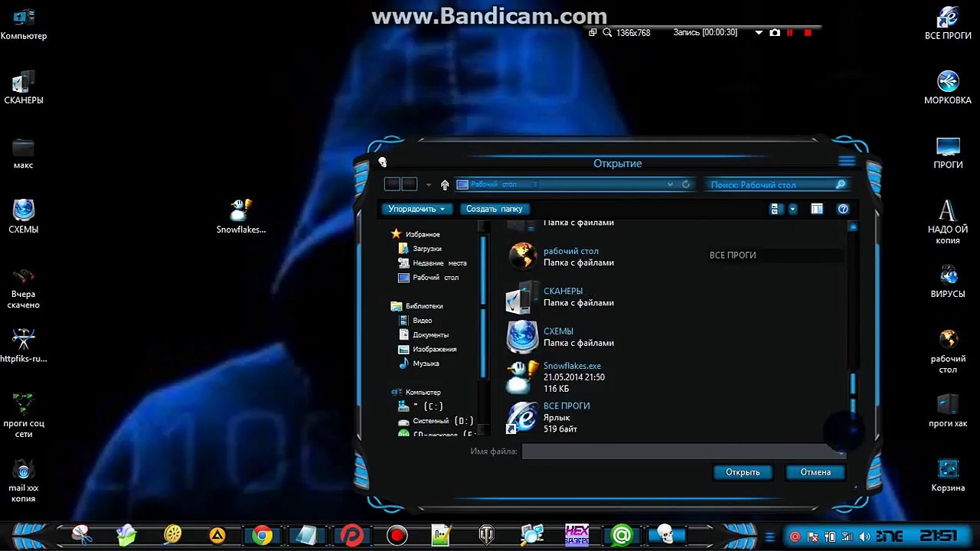Screen dimensions: 980x551
Task: Click the Up one level arrow
Action: (445, 184)
